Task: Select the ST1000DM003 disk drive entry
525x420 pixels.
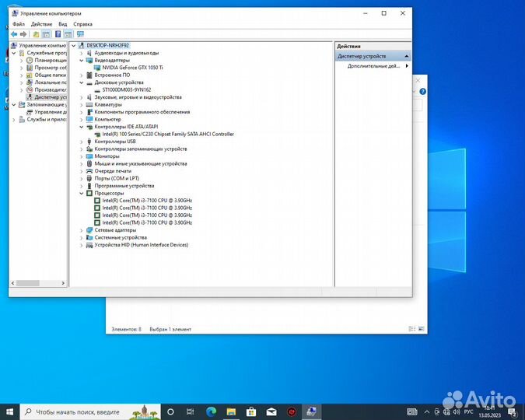Action: (126, 90)
